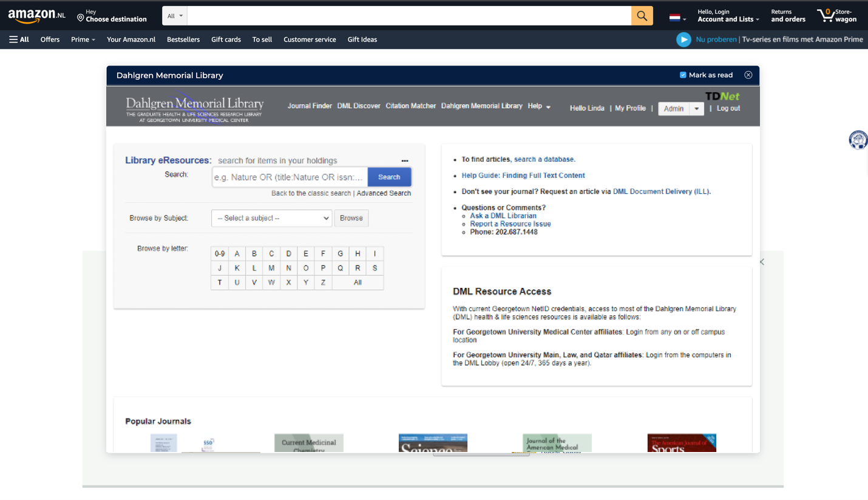Open the To sell page

(262, 39)
